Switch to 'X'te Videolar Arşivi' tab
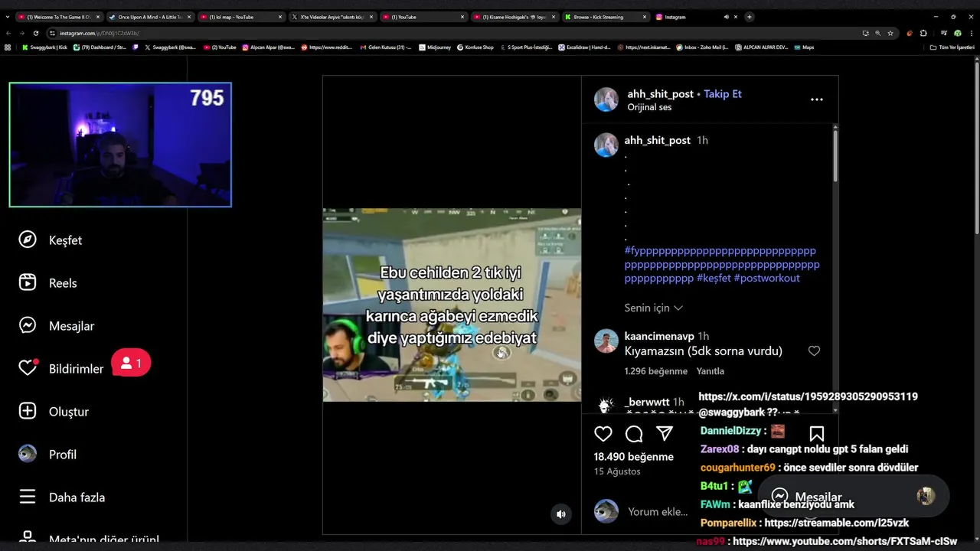980x551 pixels. point(332,17)
